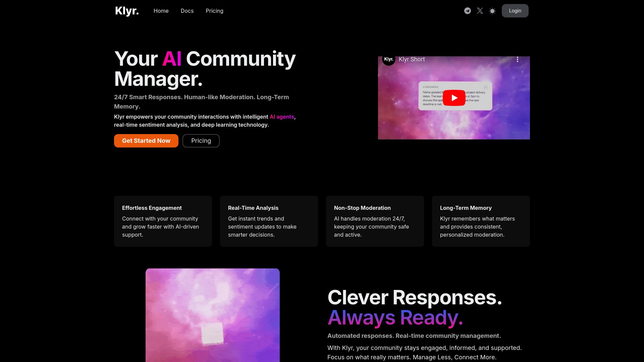Click the purple nebula animation image
This screenshot has width=644, height=362.
click(213, 315)
